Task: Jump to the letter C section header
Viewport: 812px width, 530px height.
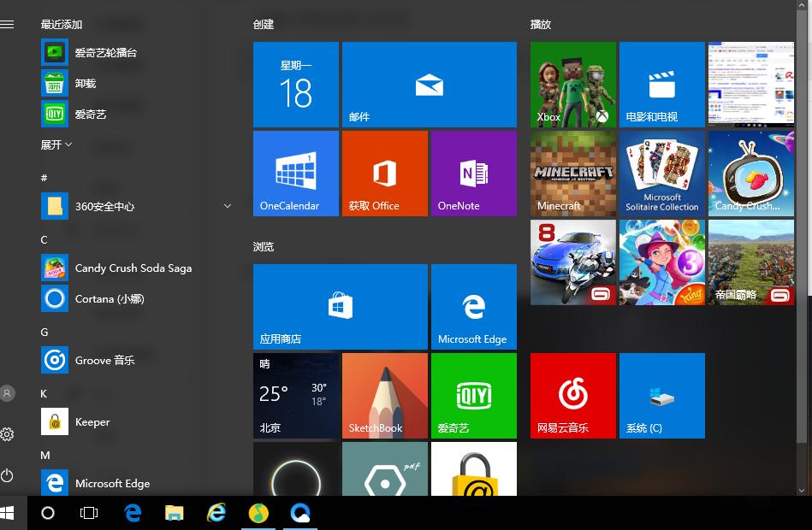Action: [x=44, y=239]
